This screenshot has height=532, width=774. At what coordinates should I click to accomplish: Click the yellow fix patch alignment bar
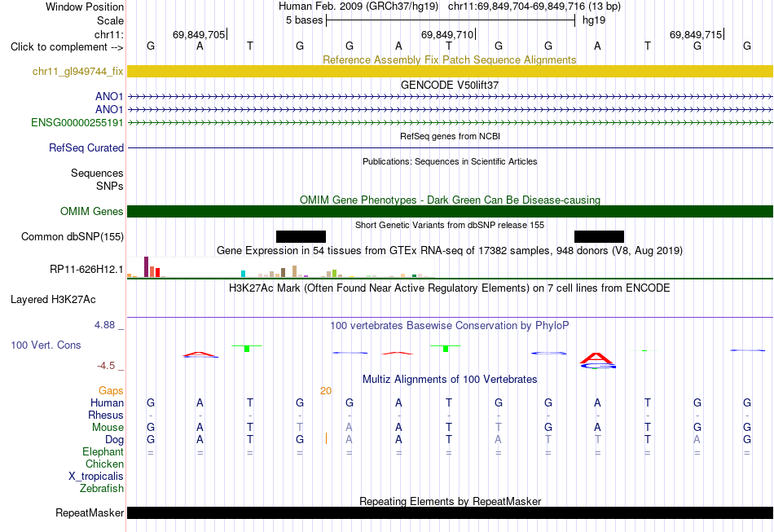(x=450, y=71)
